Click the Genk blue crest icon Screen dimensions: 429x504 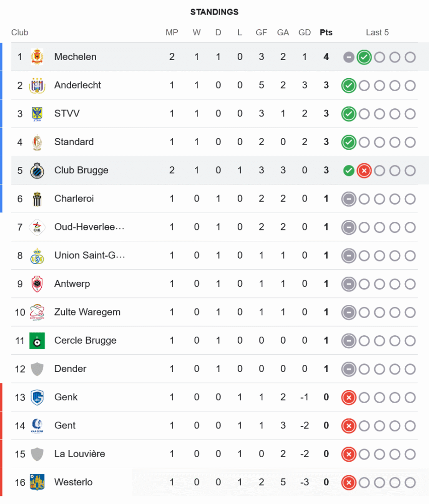(37, 397)
